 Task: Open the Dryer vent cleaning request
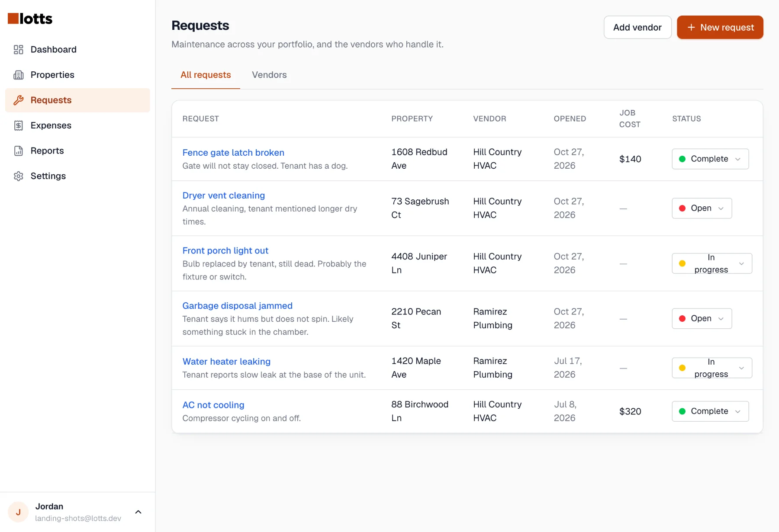click(224, 195)
